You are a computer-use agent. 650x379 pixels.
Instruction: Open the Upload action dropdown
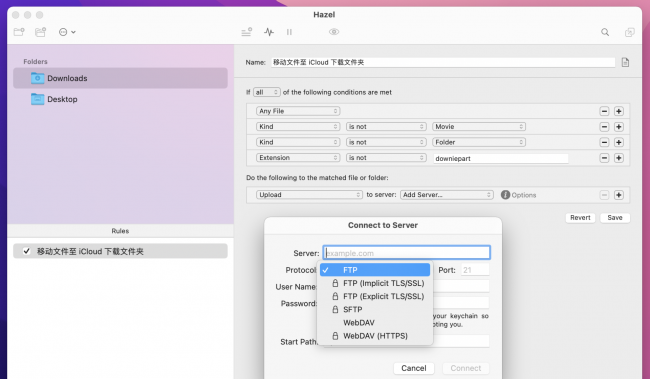pos(309,194)
